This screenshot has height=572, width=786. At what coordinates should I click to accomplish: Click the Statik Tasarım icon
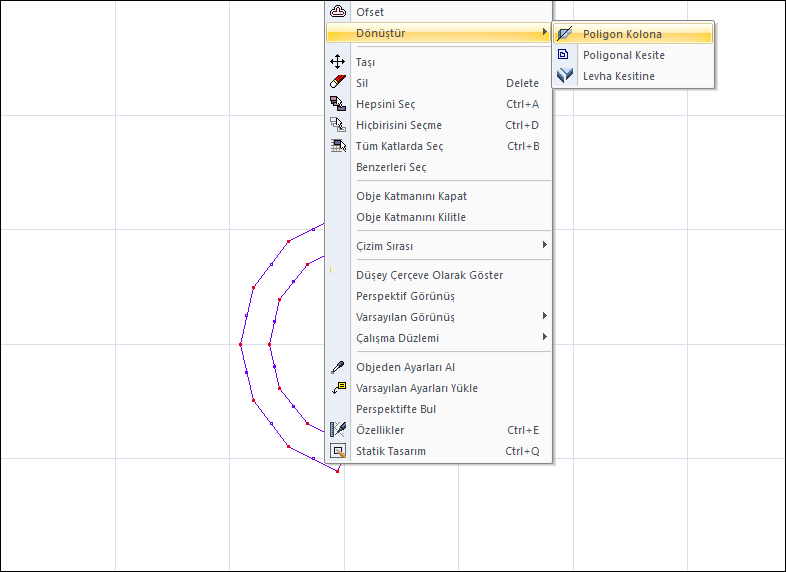(x=338, y=451)
